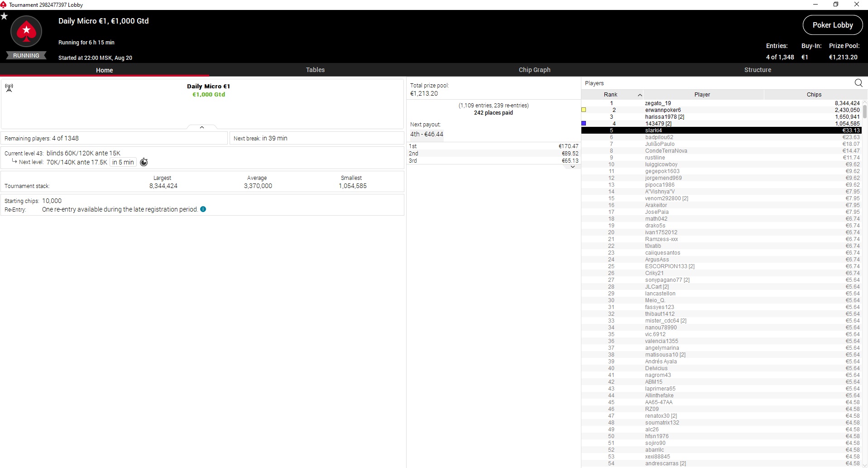Select player venom292800 [2] row
This screenshot has height=468, width=868.
click(x=721, y=198)
